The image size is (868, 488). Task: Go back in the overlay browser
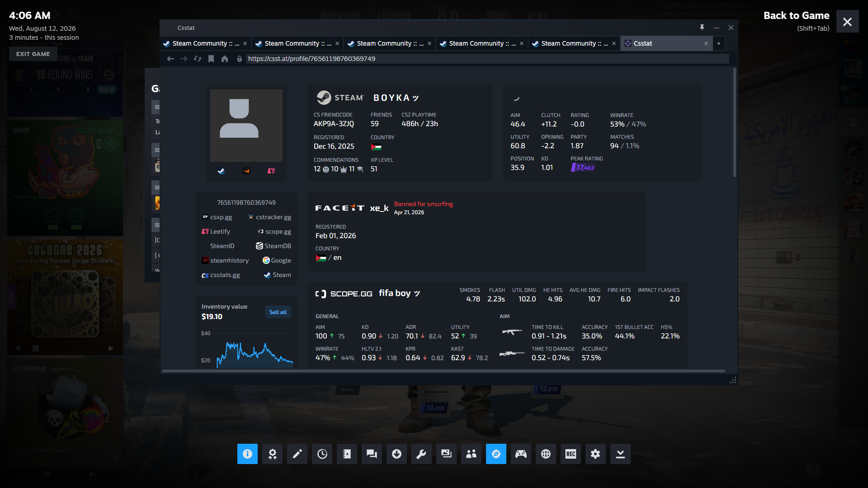[x=170, y=59]
